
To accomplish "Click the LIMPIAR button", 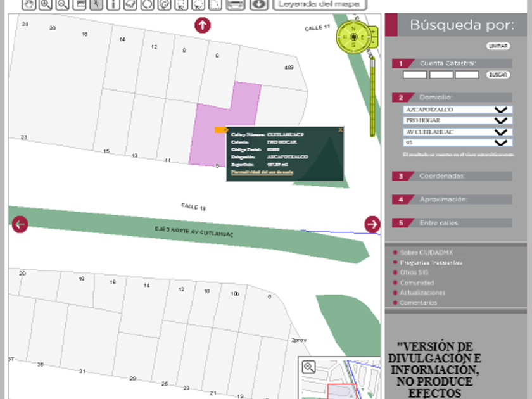I will click(x=498, y=46).
